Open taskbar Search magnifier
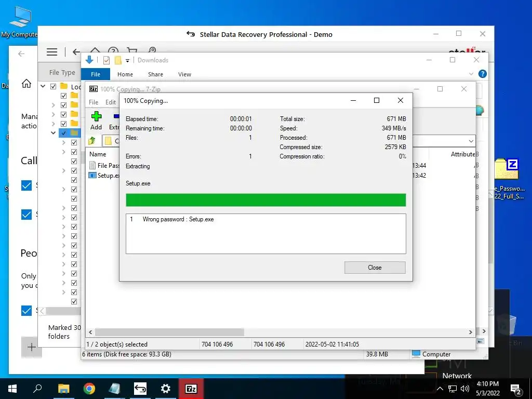The width and height of the screenshot is (532, 399). [37, 389]
